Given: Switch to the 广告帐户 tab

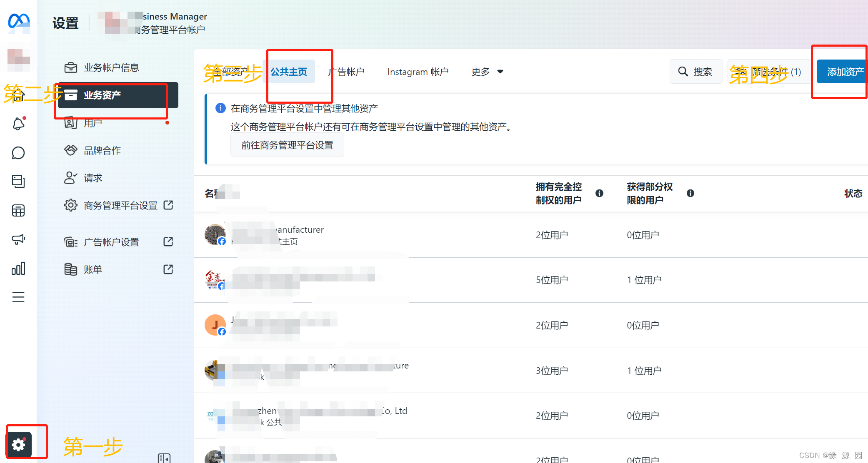Looking at the screenshot, I should click(347, 71).
